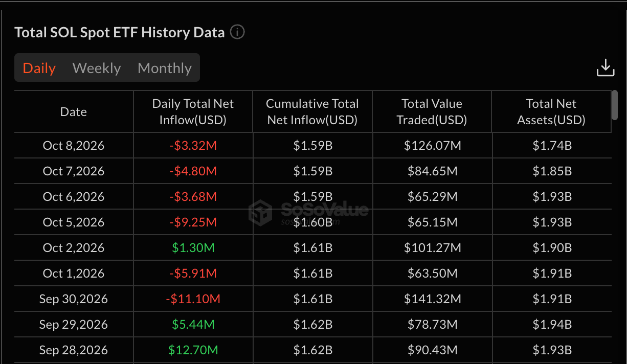Click the Oct 1,2026 date cell

(x=74, y=274)
